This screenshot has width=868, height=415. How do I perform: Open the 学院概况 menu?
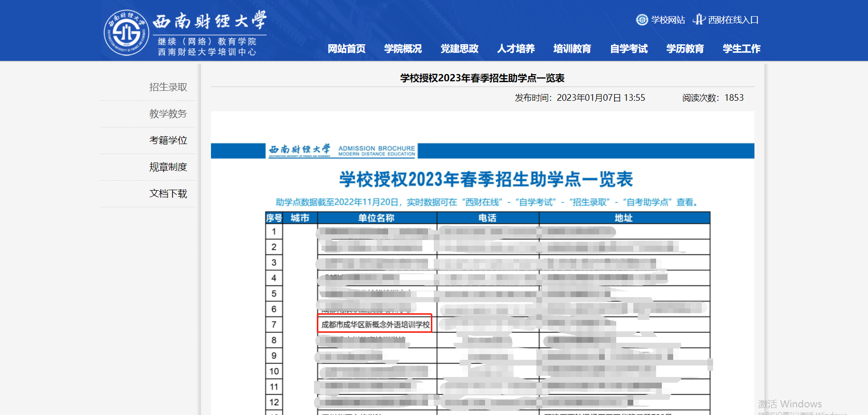403,48
